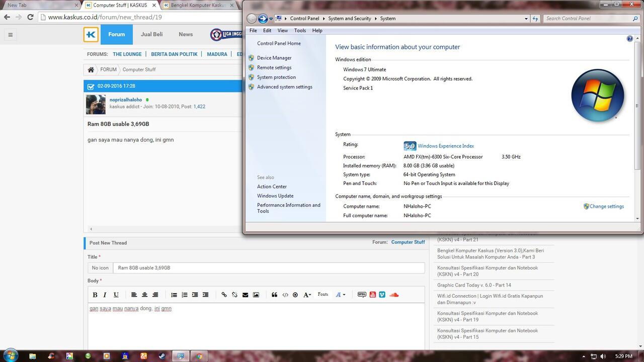Insert an image into the post
The image size is (644, 362).
pyautogui.click(x=256, y=295)
